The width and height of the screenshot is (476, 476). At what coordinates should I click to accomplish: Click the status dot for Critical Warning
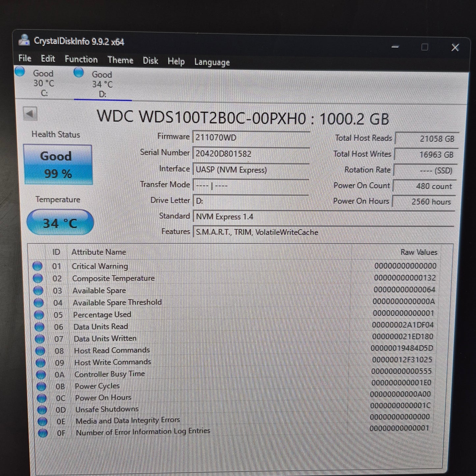tap(38, 266)
